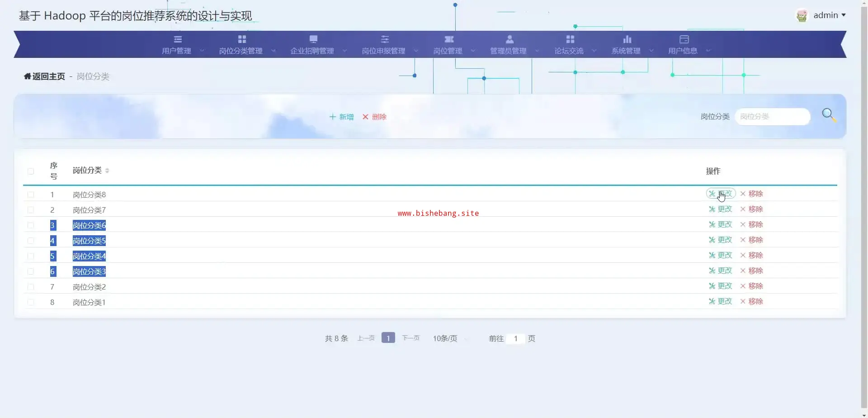Check the box for row 岗位分类1
The image size is (868, 418).
31,302
